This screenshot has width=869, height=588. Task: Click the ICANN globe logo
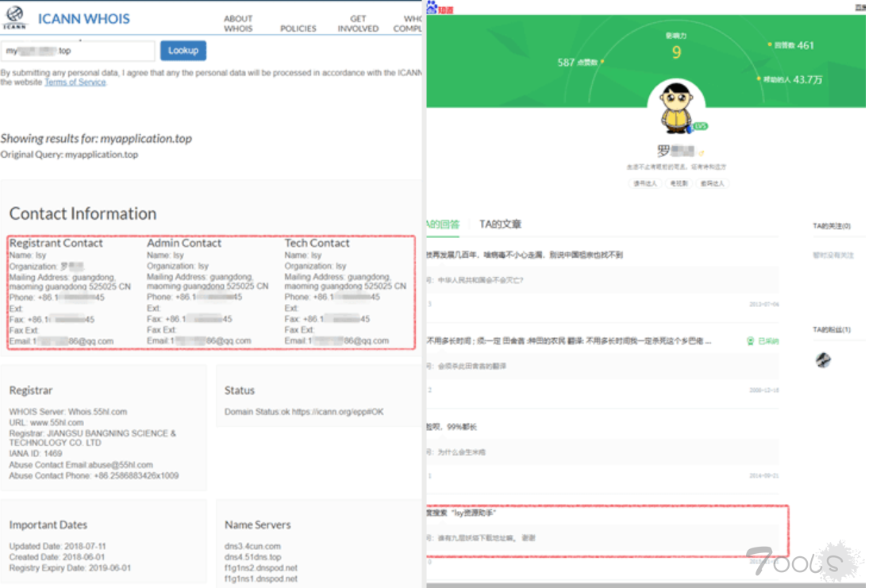tap(15, 17)
